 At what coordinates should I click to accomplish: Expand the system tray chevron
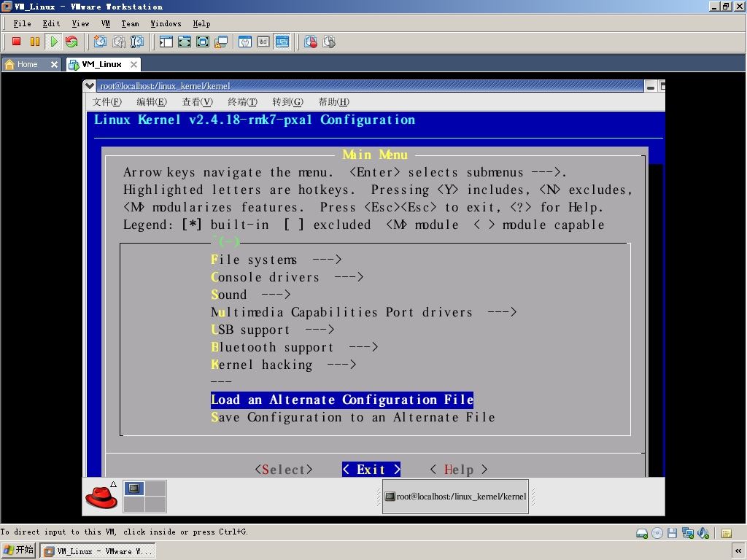tap(739, 551)
